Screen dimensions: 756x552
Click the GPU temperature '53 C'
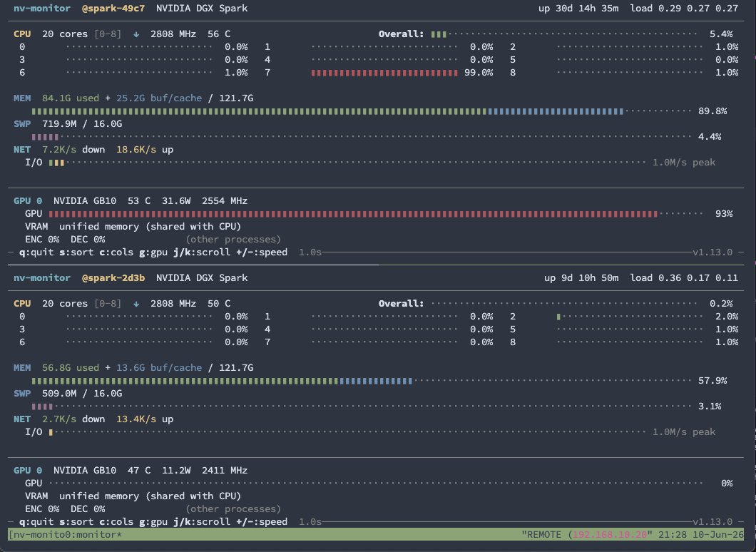(139, 201)
